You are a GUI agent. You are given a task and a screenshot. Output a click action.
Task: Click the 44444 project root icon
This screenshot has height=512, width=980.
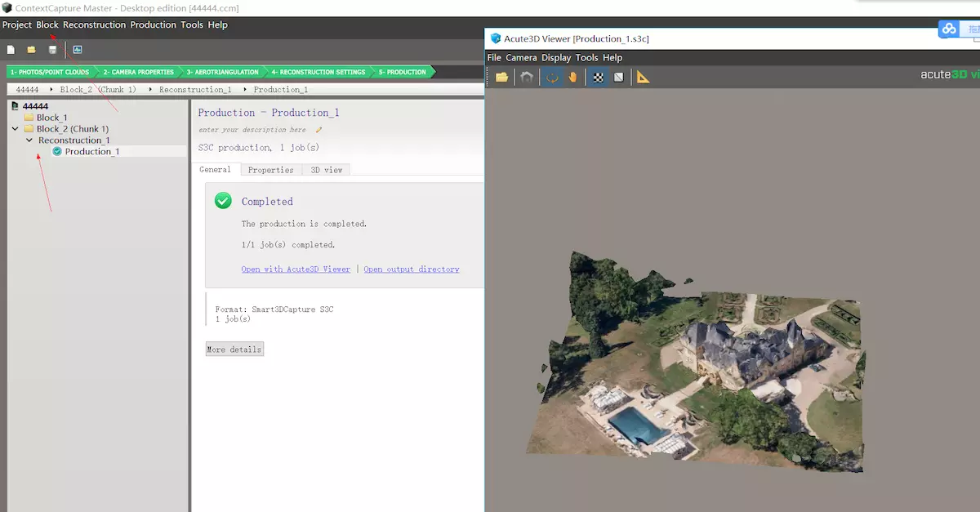click(x=15, y=106)
